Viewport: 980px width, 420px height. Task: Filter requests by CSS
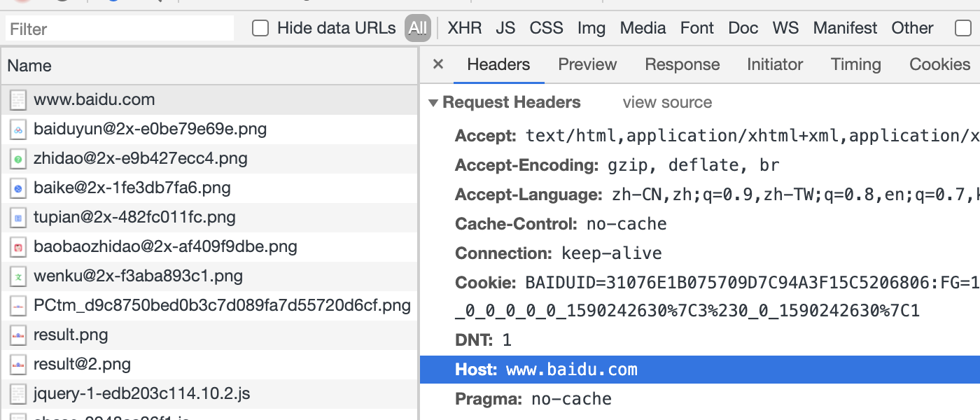click(546, 28)
